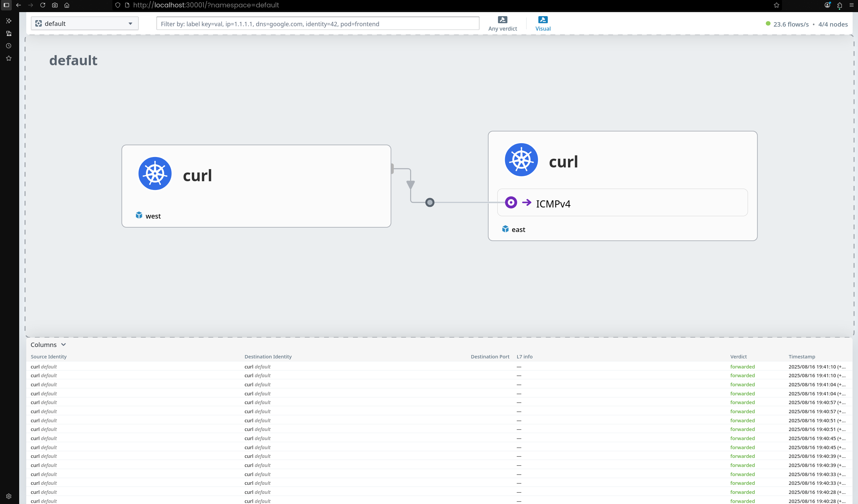Reload the Hubble UI page

click(x=42, y=5)
